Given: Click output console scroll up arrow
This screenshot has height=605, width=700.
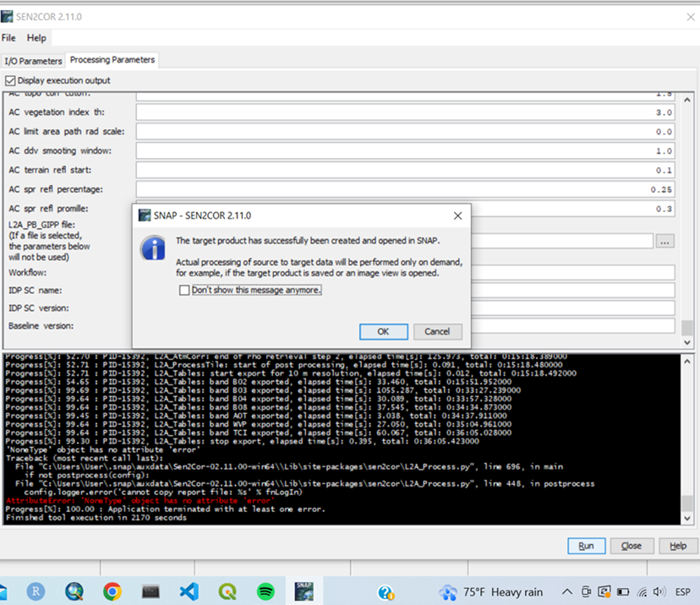Looking at the screenshot, I should tap(687, 362).
